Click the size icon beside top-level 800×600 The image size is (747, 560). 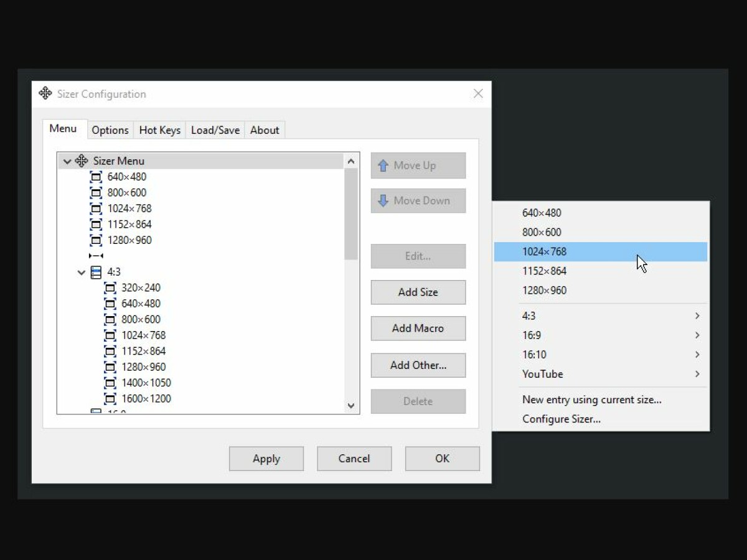(96, 193)
